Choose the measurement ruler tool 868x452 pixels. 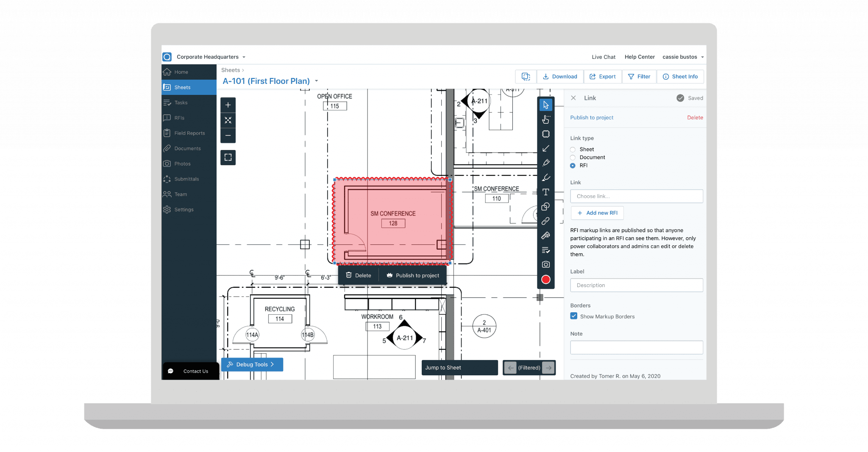(546, 236)
